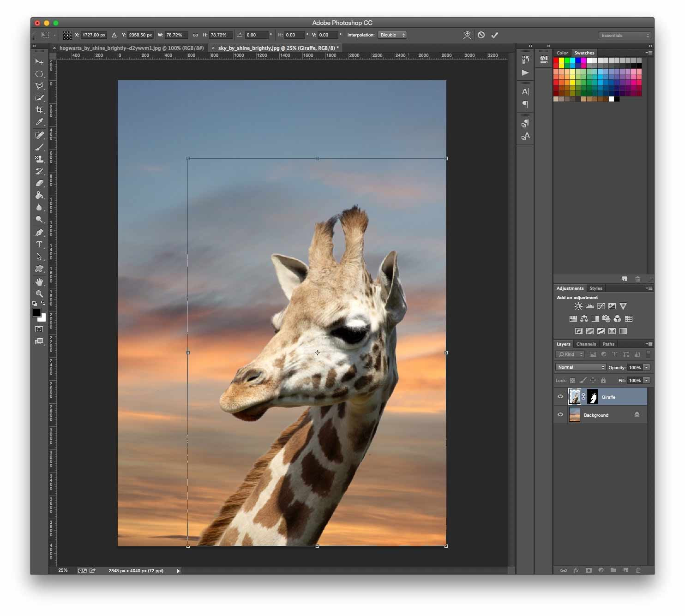This screenshot has width=685, height=616.
Task: Open the Interpolation Bicubic dropdown
Action: coord(392,35)
